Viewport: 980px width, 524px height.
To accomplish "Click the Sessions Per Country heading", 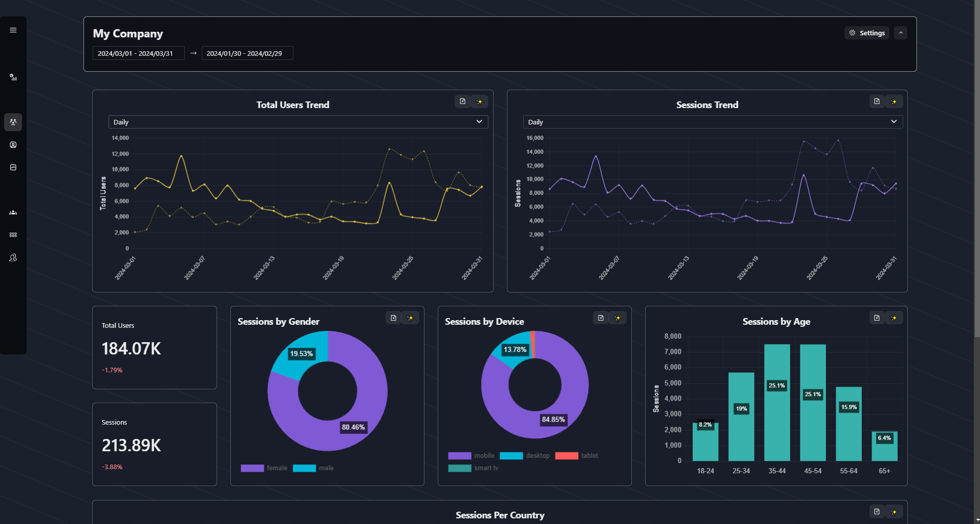I will click(x=500, y=515).
